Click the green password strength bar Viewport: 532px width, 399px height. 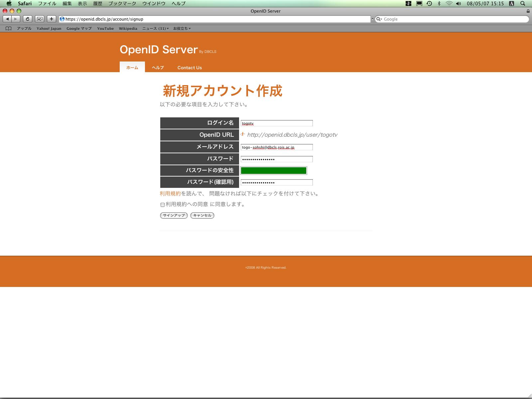[273, 171]
